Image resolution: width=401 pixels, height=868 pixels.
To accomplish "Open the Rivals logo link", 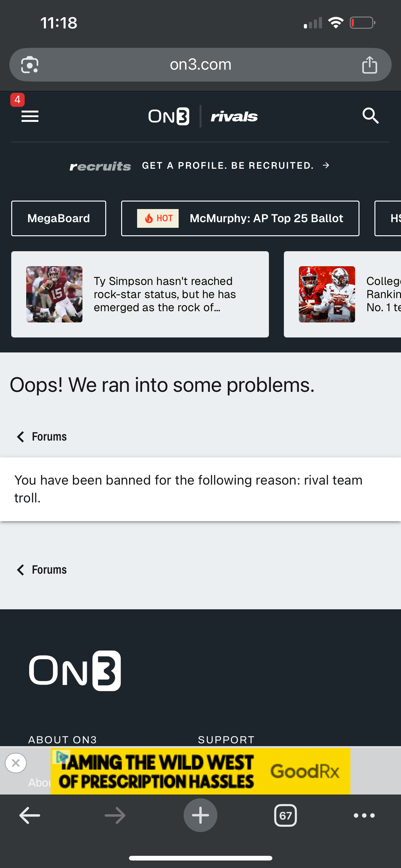I will click(234, 117).
